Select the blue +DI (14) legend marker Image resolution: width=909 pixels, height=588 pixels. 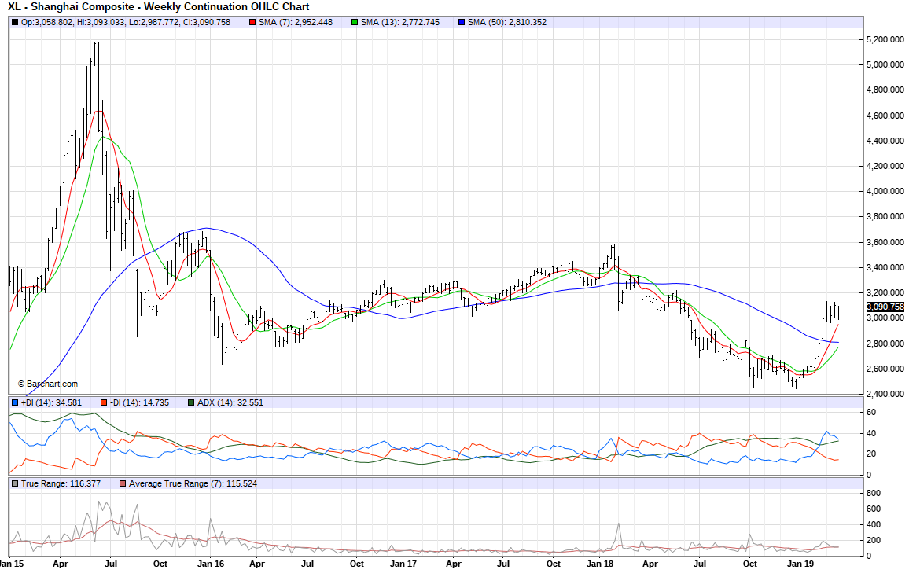click(x=15, y=402)
